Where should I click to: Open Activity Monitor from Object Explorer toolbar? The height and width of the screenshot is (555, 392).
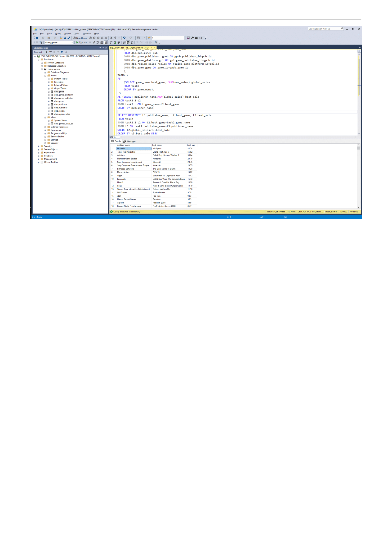(66, 52)
